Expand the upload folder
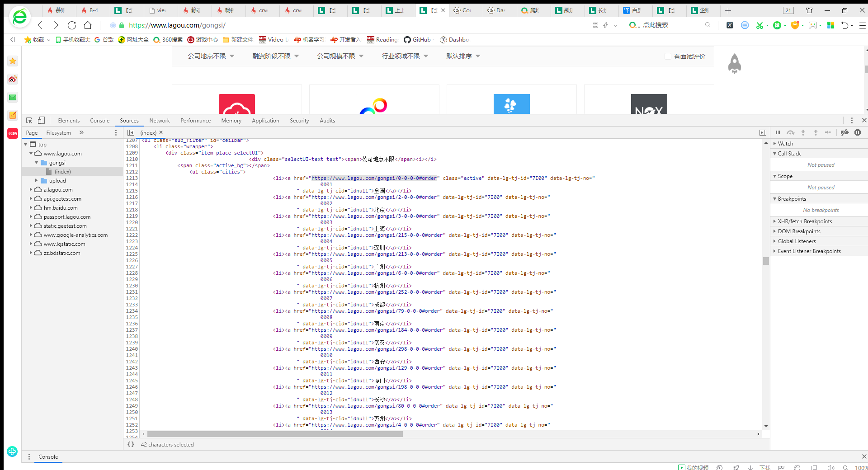The height and width of the screenshot is (470, 868). point(37,181)
